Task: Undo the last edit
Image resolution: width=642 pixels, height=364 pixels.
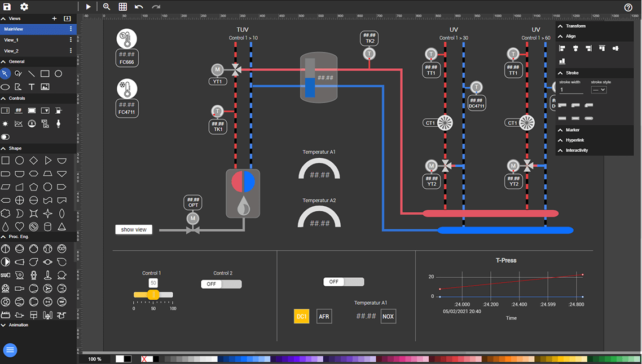Action: (x=139, y=7)
